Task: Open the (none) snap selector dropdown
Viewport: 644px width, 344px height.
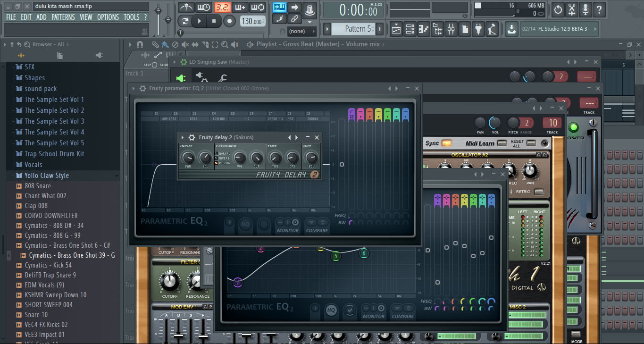Action: coord(302,31)
